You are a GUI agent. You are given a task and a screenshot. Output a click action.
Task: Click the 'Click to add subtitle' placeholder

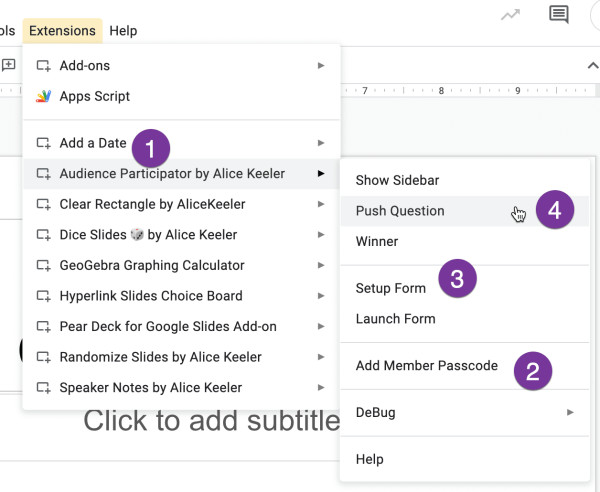[212, 421]
